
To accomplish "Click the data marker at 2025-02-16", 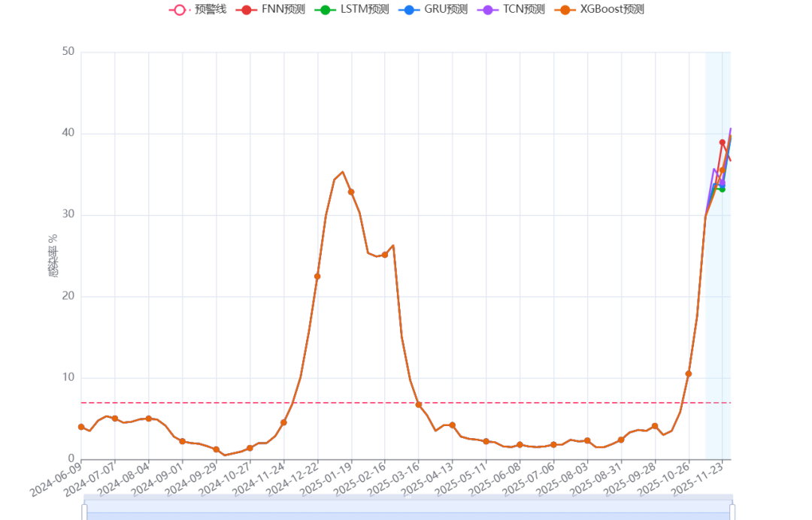I will tap(385, 255).
